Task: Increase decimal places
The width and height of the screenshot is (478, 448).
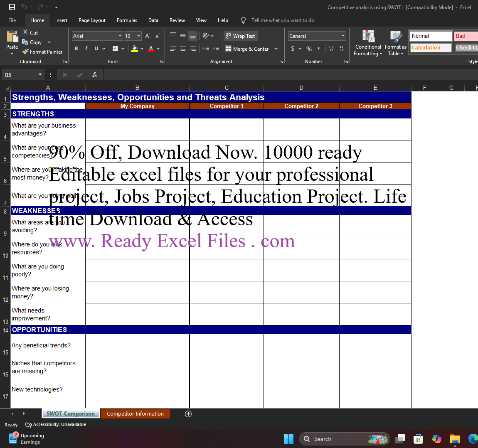Action: [x=332, y=49]
